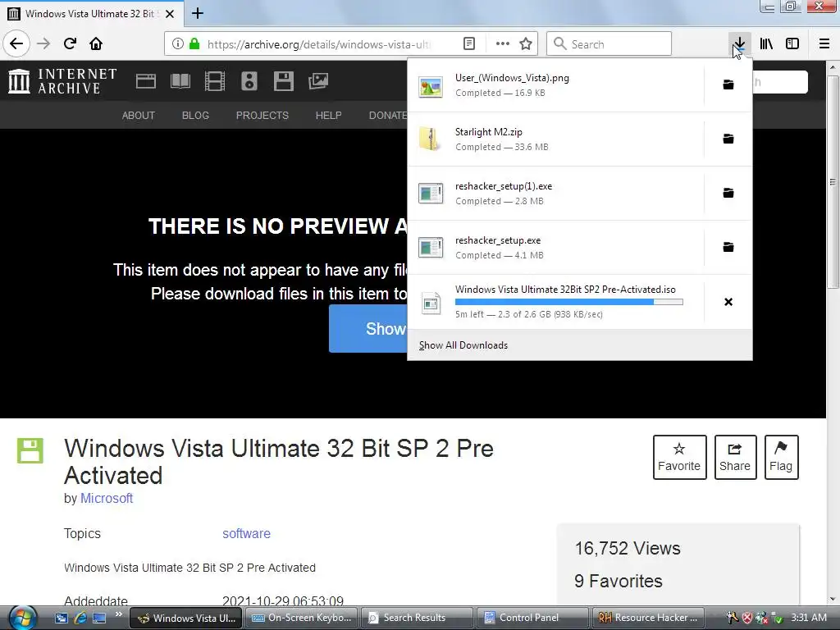Screen dimensions: 840x630
Task: Open the Firefox home page button
Action: coord(96,44)
